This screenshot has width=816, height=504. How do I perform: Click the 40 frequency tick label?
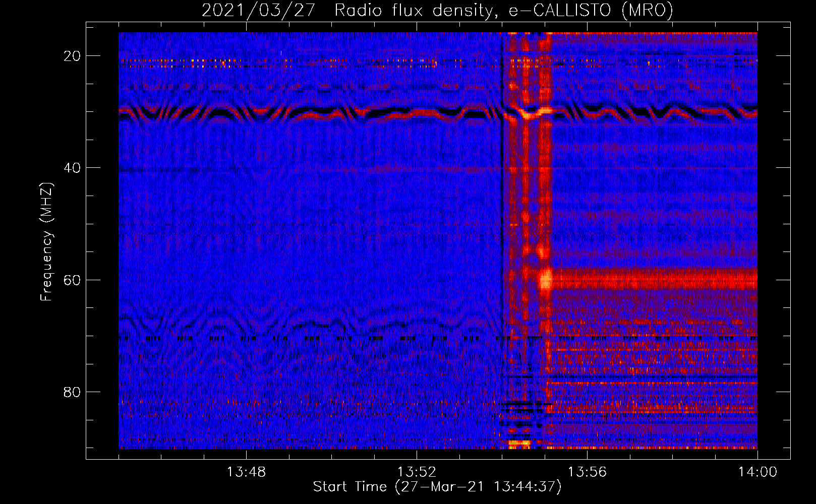[x=72, y=168]
